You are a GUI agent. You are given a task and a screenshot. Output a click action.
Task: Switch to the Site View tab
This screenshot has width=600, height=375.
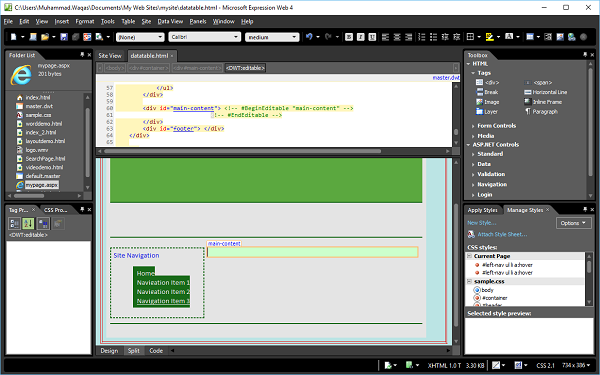click(x=110, y=56)
